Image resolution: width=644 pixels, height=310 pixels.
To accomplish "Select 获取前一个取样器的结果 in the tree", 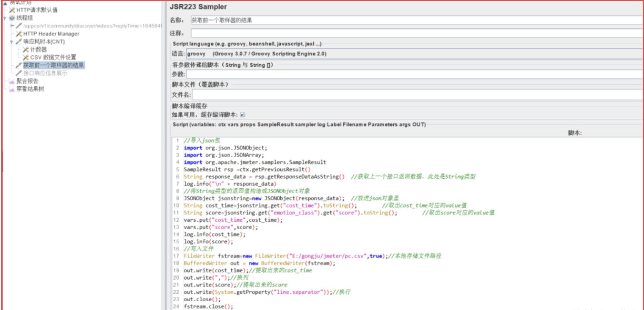I will [54, 65].
